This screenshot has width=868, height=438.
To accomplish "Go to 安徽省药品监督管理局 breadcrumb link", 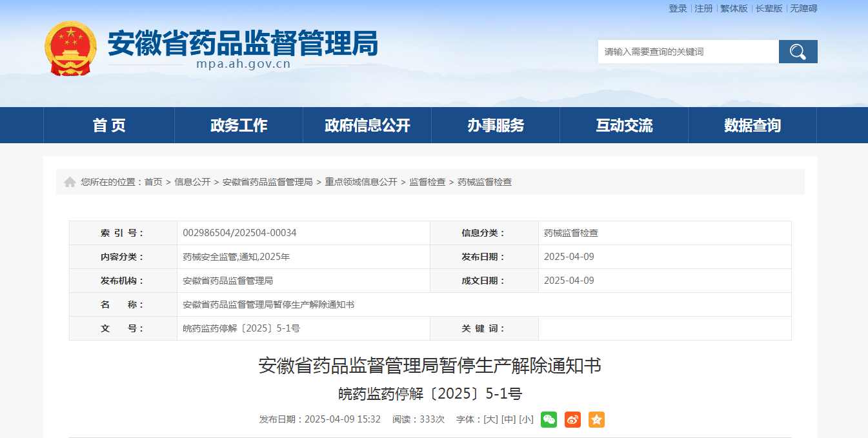I will coord(268,182).
